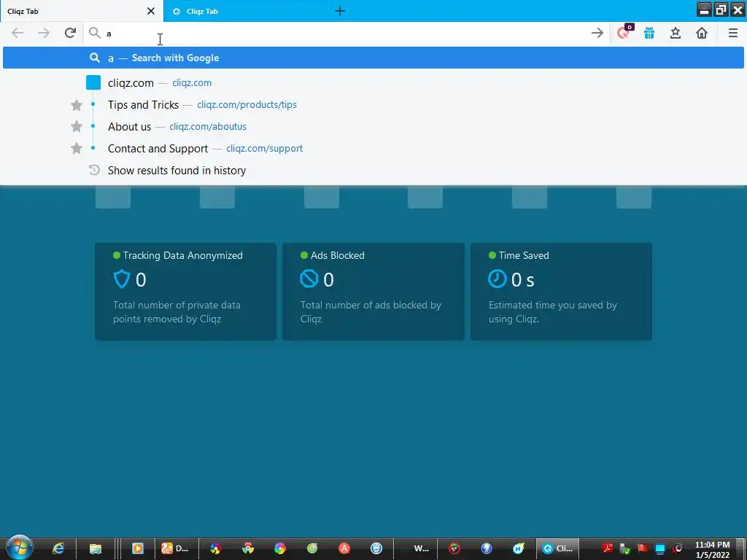Open the Windows Start menu
The height and width of the screenshot is (560, 747).
point(20,548)
